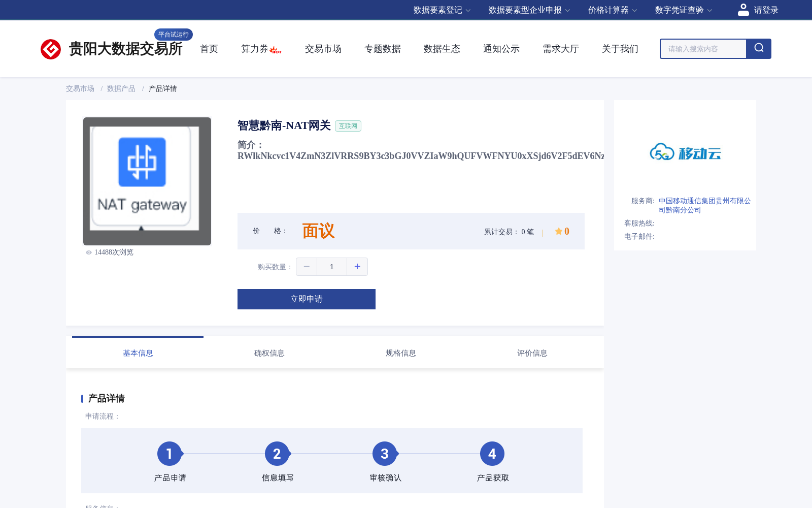Open the 交易市场 menu item
The height and width of the screenshot is (508, 812).
pyautogui.click(x=323, y=49)
